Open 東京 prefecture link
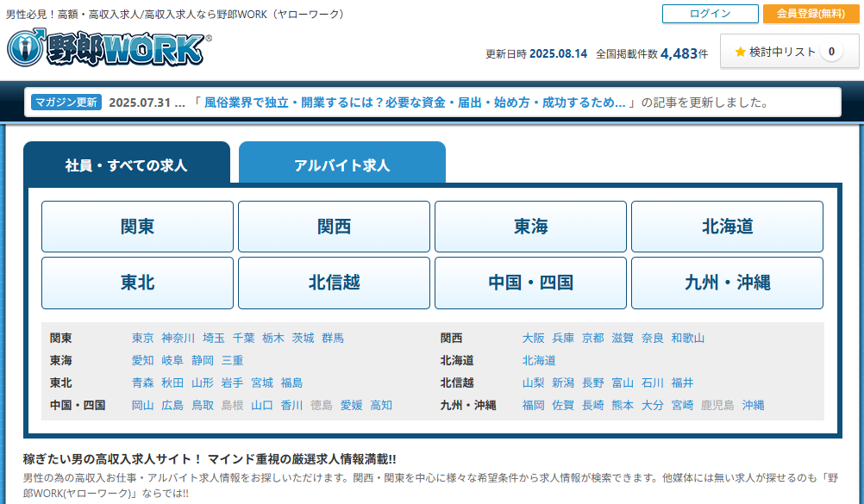Viewport: 864px width, 504px height. [143, 339]
